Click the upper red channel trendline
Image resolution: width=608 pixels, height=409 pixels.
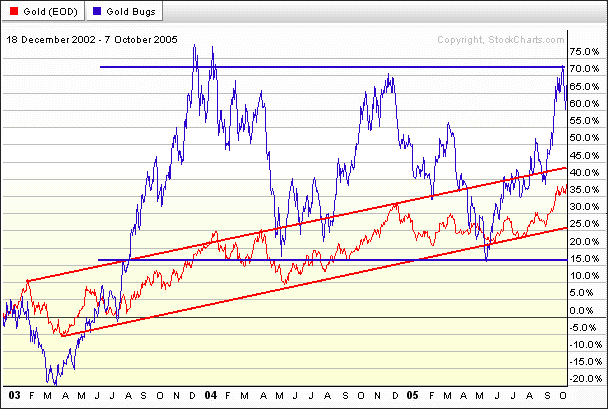click(x=297, y=224)
